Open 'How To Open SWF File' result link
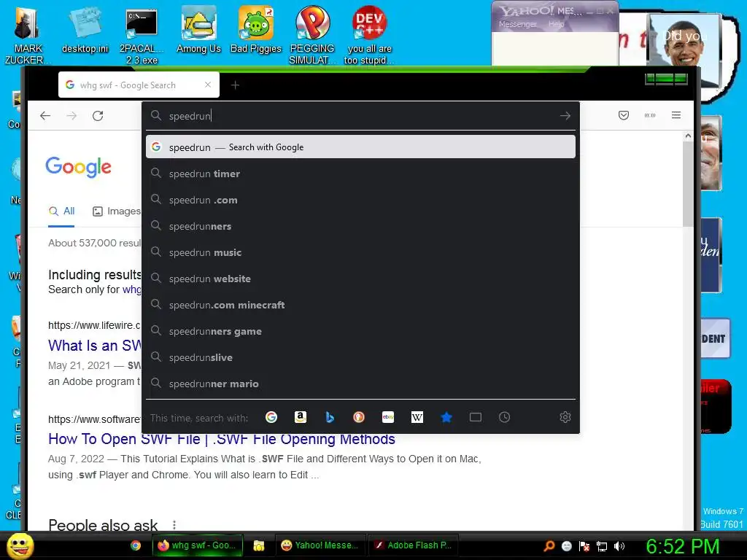747x560 pixels. [x=222, y=439]
